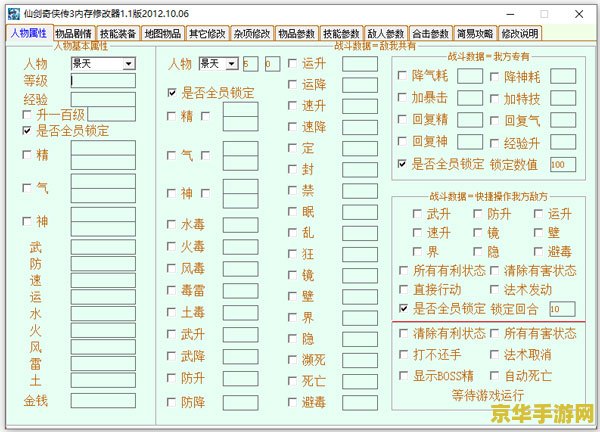Select the 地图物品 tab
This screenshot has height=432, width=600.
pyautogui.click(x=163, y=34)
